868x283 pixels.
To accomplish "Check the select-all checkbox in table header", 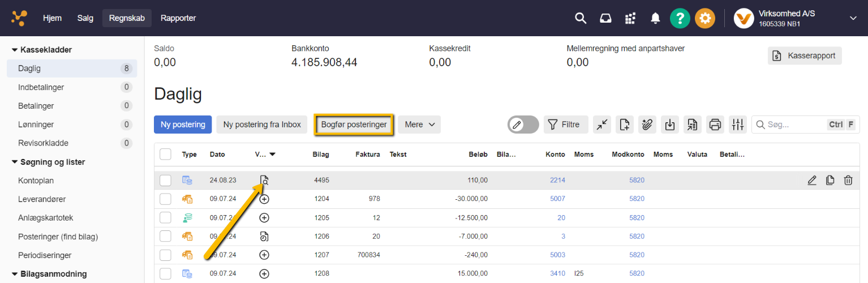I will point(165,154).
